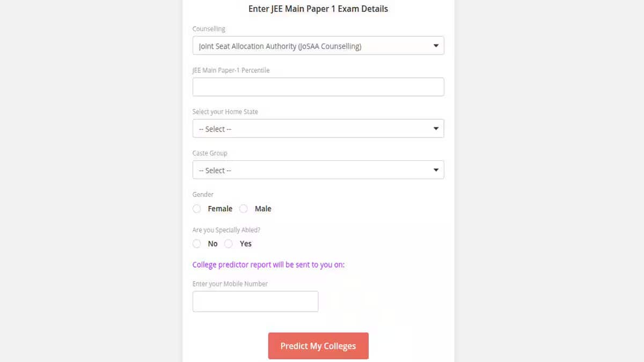This screenshot has width=644, height=362.
Task: Click the JEE Main Paper-1 Percentile field
Action: click(x=318, y=87)
